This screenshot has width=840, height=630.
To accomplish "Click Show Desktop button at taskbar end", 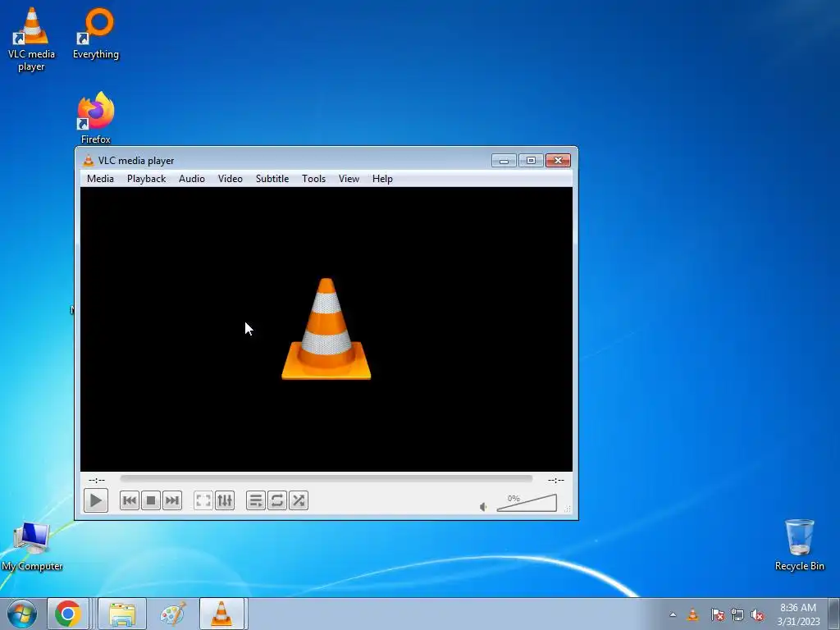I will (x=834, y=614).
